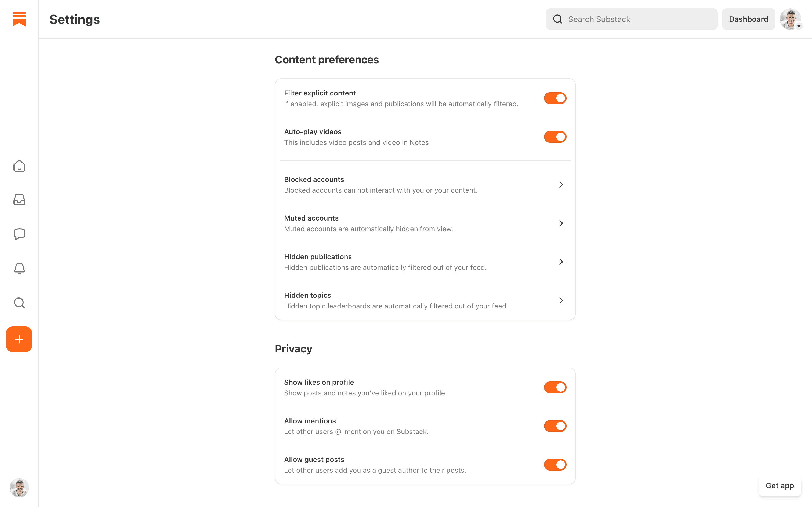Disable Allow guest posts toggle
Image resolution: width=812 pixels, height=507 pixels.
(x=555, y=464)
